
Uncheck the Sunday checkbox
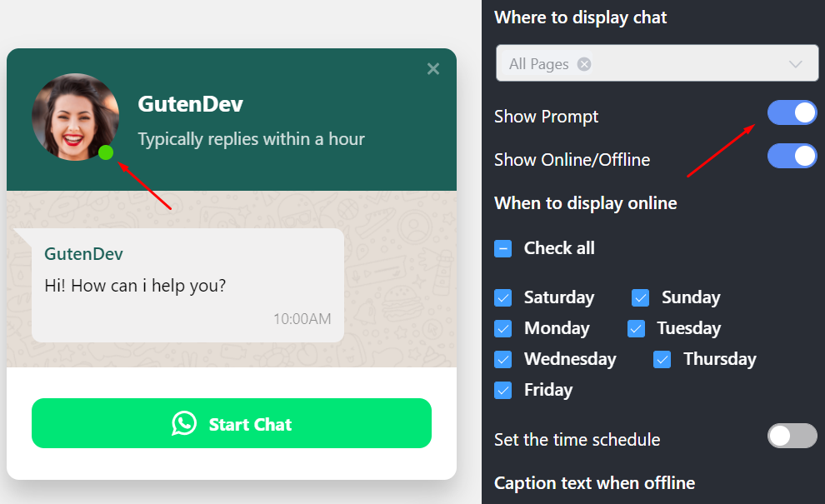[x=640, y=297]
